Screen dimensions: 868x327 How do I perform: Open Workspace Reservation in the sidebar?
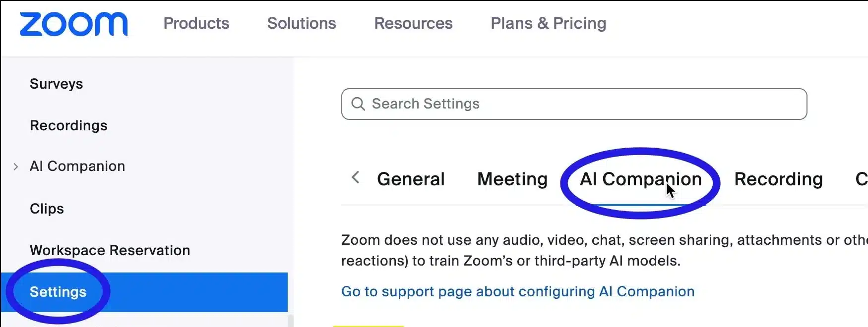point(110,251)
